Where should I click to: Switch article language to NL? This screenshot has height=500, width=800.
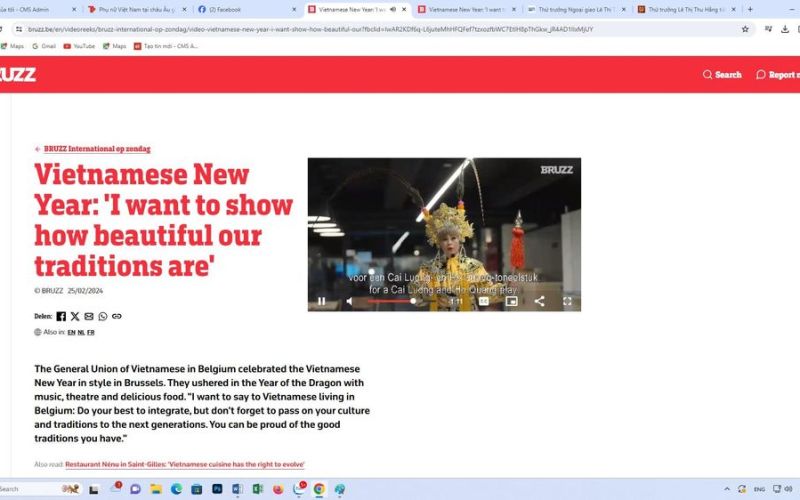click(x=81, y=332)
